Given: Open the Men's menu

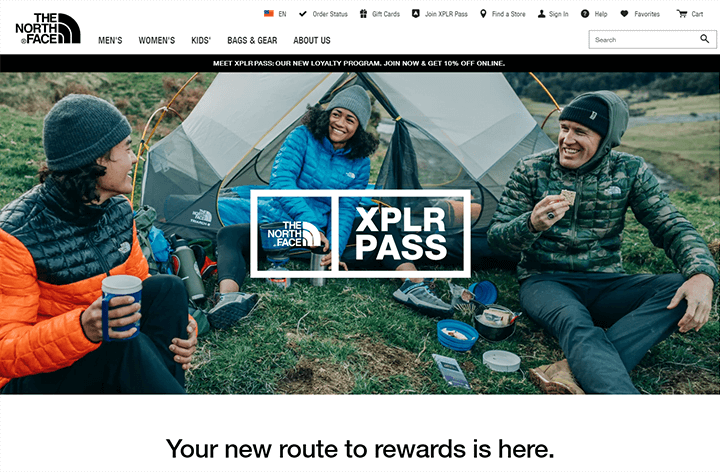Looking at the screenshot, I should tap(110, 40).
